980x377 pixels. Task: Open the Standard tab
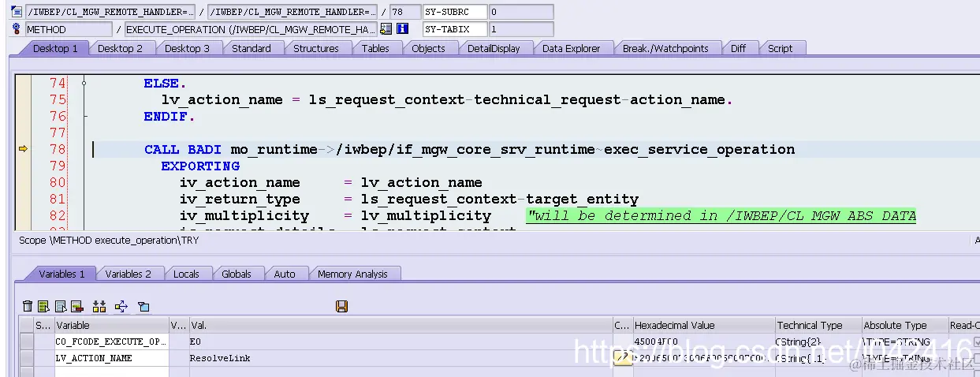coord(252,48)
